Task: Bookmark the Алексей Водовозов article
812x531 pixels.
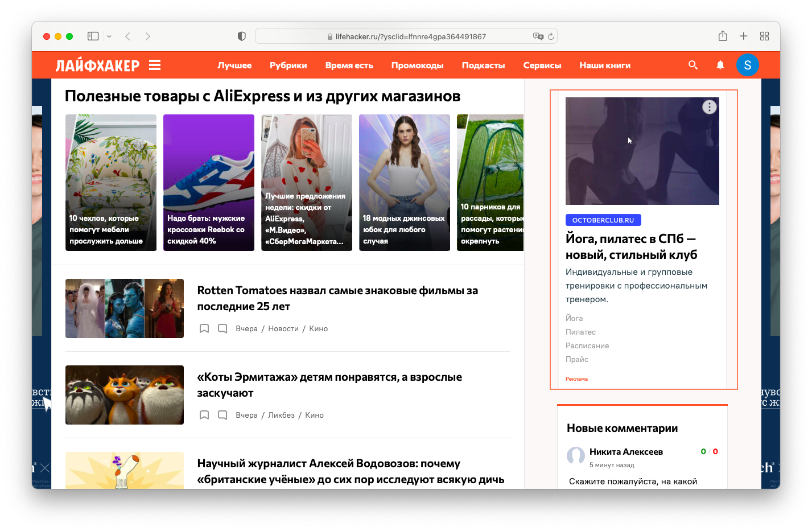Action: pos(204,501)
